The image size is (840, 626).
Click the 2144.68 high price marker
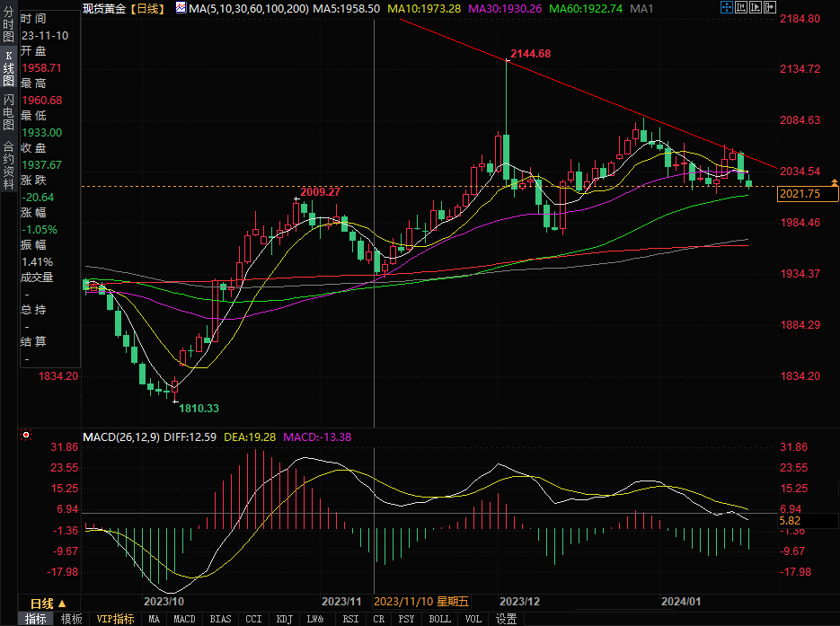pyautogui.click(x=529, y=54)
